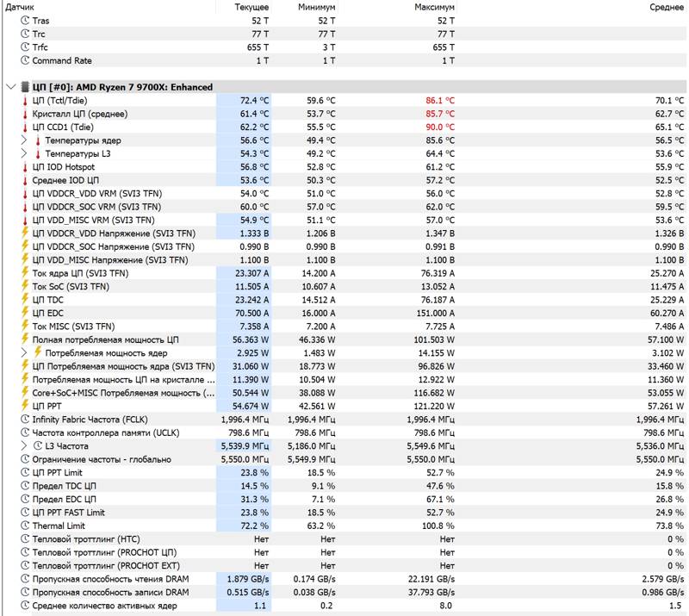
Task: Click the red 86.1 °C maximum value
Action: point(440,101)
